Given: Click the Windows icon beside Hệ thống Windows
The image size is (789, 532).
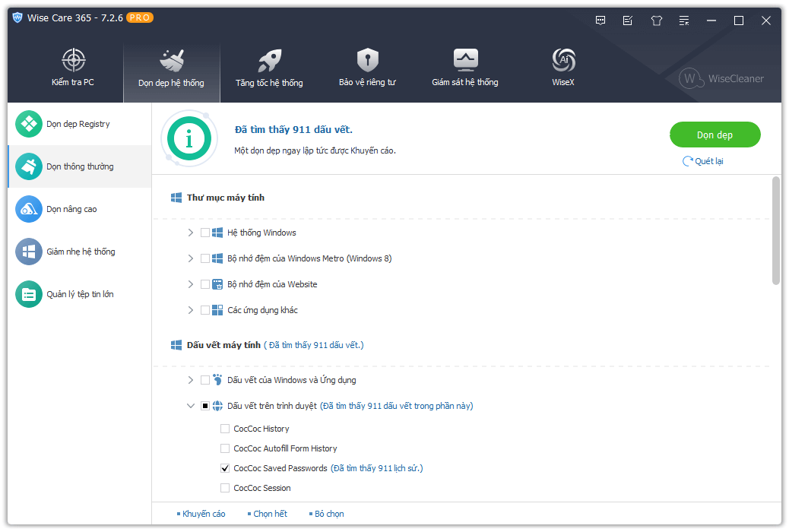Looking at the screenshot, I should pyautogui.click(x=217, y=233).
